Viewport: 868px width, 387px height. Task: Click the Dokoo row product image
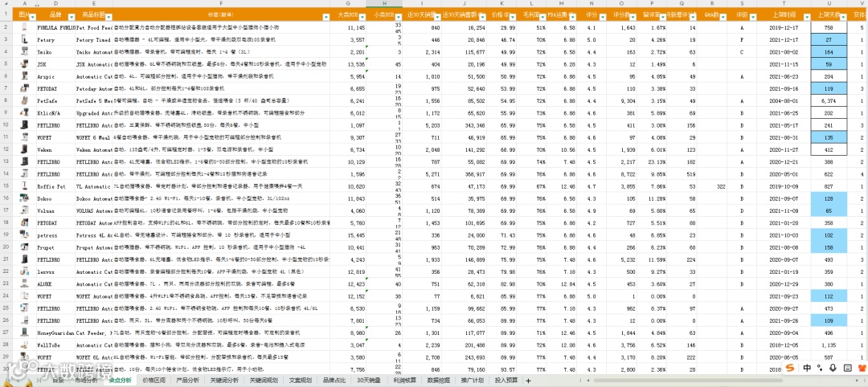coord(23,198)
